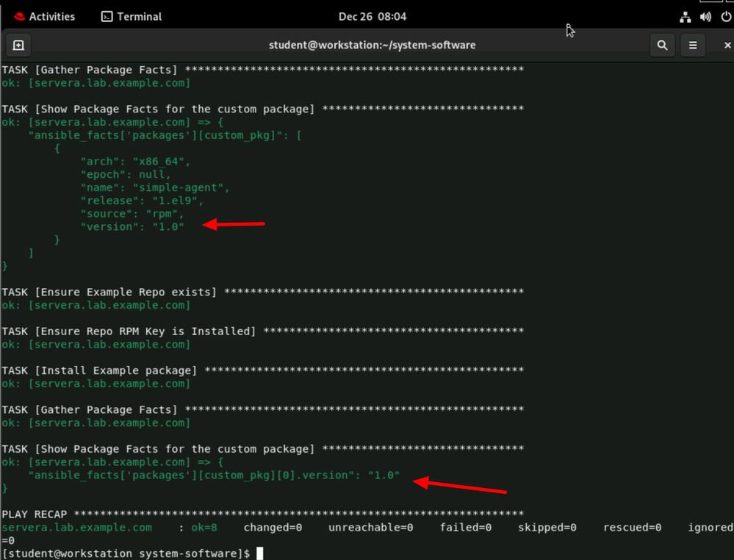
Task: Open the Terminal application menu
Action: [x=139, y=16]
